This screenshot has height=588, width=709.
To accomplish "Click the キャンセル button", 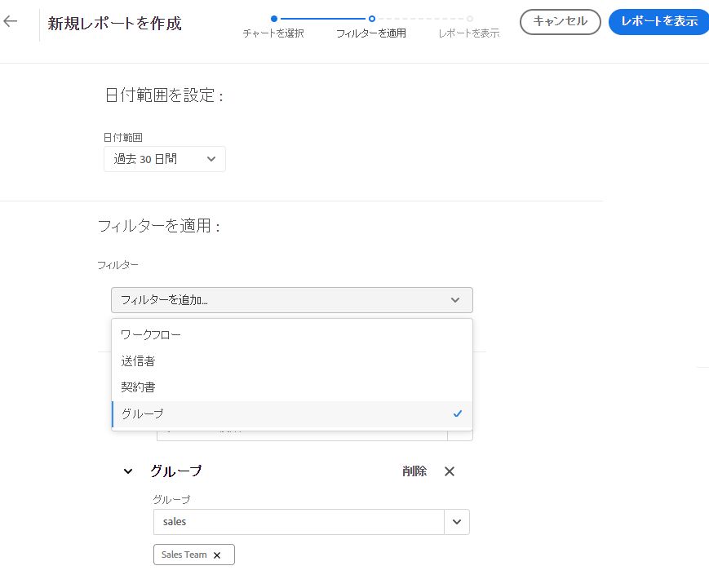I will [x=561, y=22].
